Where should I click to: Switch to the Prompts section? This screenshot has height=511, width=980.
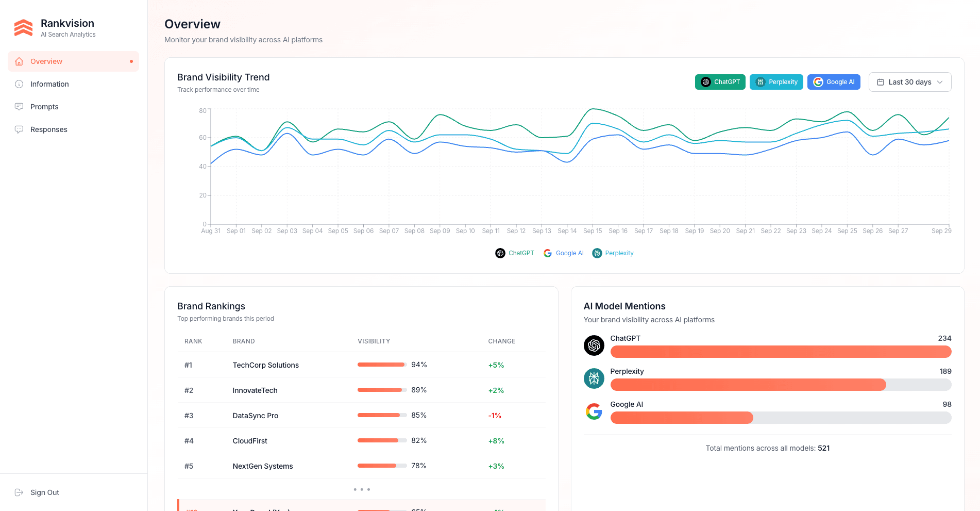click(x=44, y=107)
